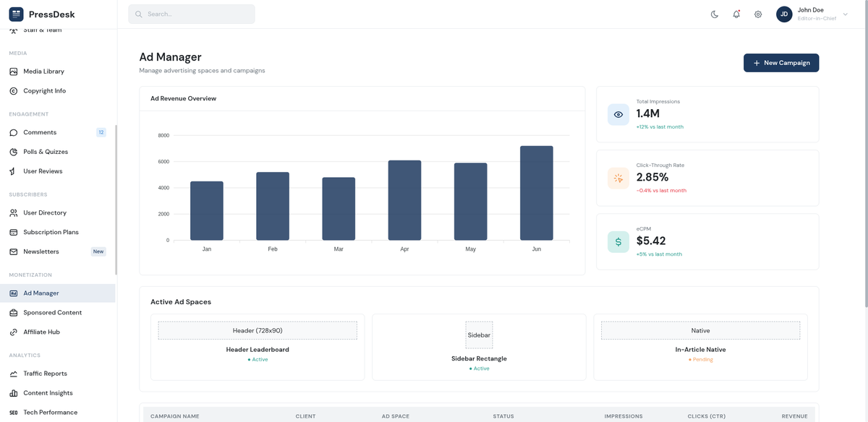Go to Copyright Info page

point(44,91)
